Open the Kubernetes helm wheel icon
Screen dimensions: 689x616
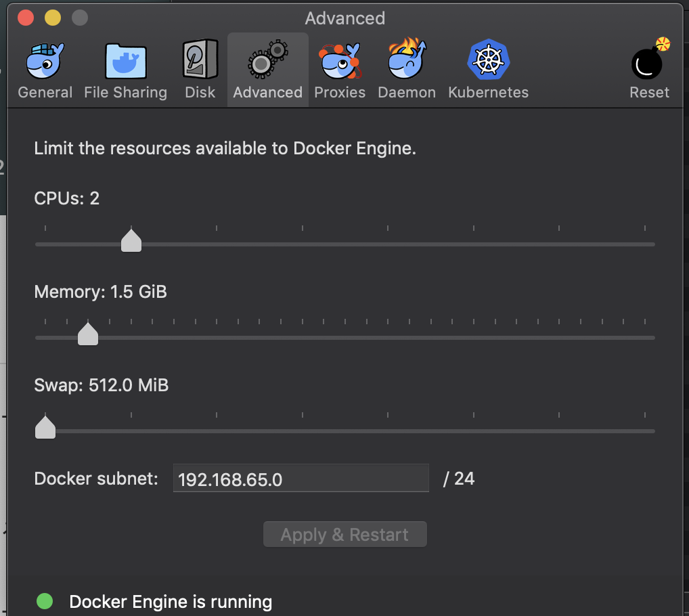coord(488,60)
